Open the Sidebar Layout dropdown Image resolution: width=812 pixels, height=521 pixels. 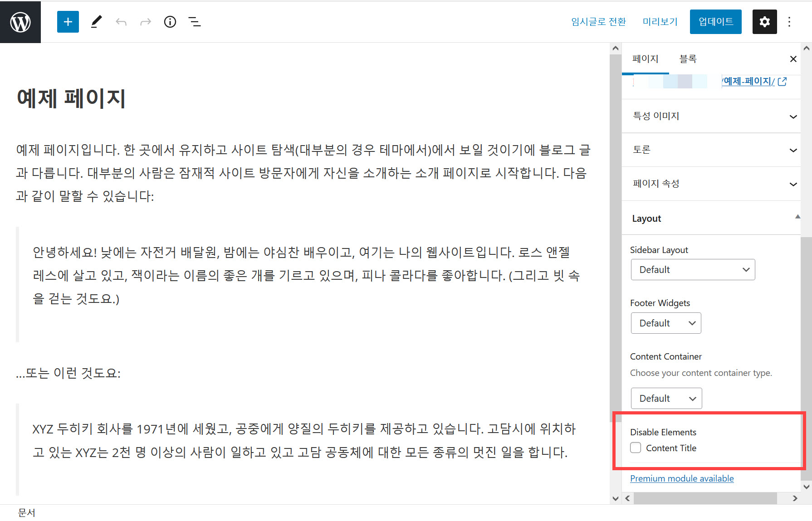693,269
